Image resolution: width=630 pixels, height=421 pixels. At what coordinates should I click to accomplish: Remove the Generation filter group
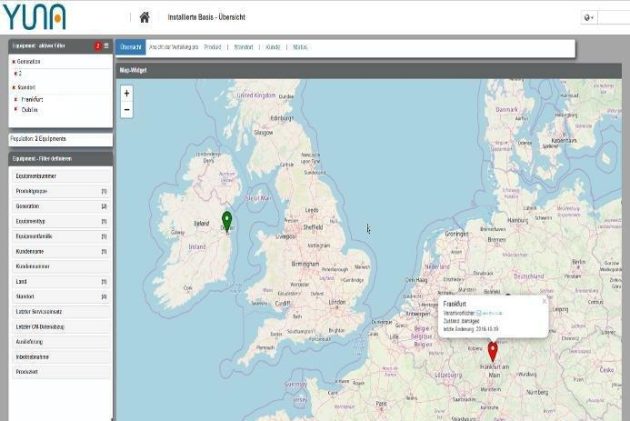coord(12,62)
